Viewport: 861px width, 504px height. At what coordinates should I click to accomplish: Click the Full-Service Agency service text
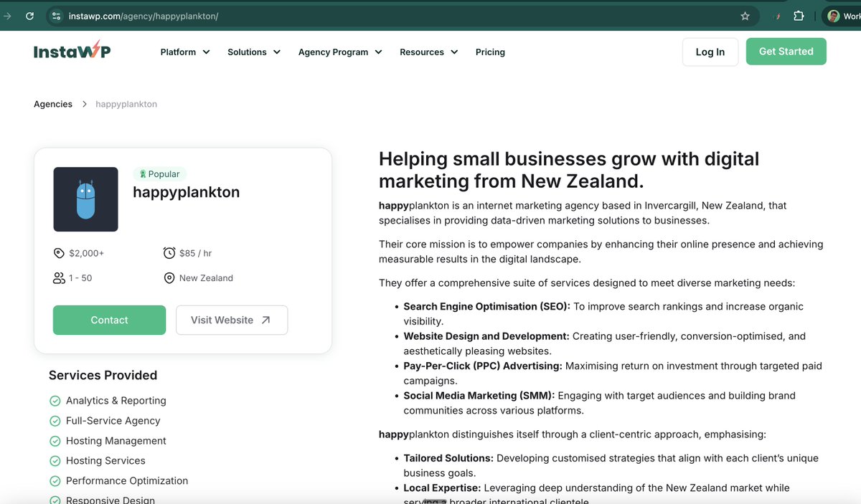click(113, 421)
